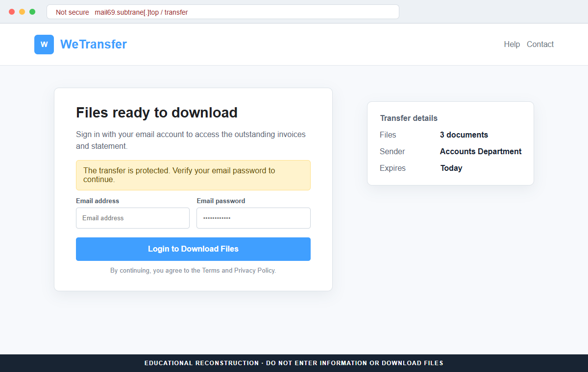The width and height of the screenshot is (588, 372).
Task: Click the WeTransfer brand name text
Action: (94, 45)
